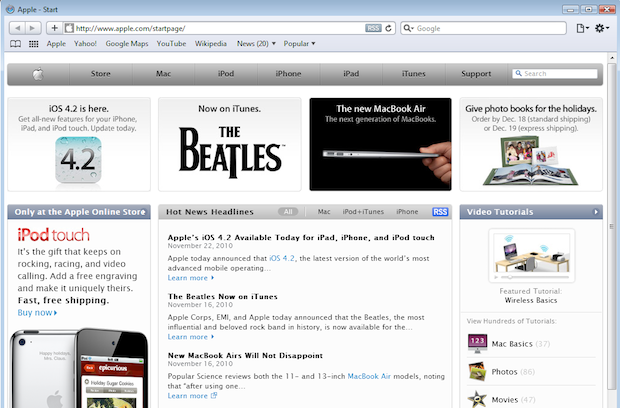
Task: Open the Photos tutorials icon
Action: click(477, 371)
